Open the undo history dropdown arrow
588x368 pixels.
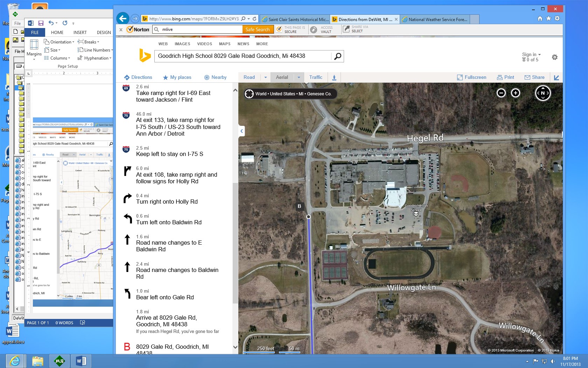56,23
